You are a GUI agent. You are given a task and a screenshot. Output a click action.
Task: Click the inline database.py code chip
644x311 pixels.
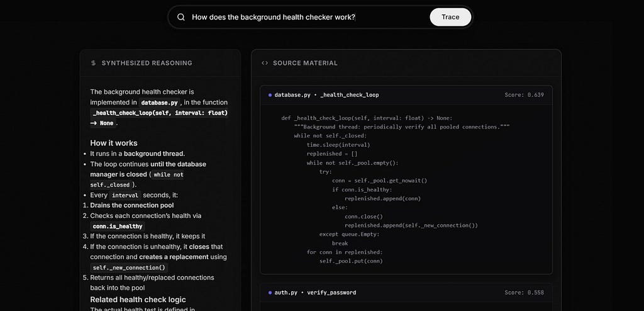tap(159, 103)
